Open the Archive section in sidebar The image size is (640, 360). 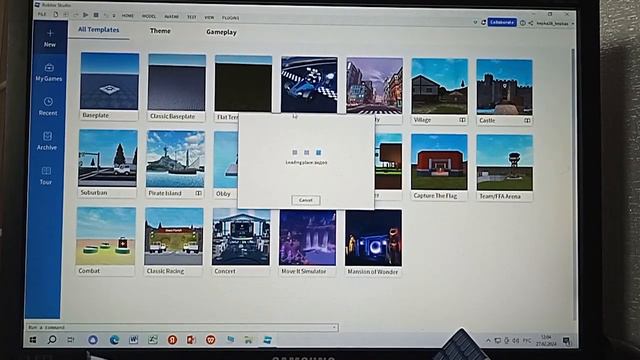[47, 141]
